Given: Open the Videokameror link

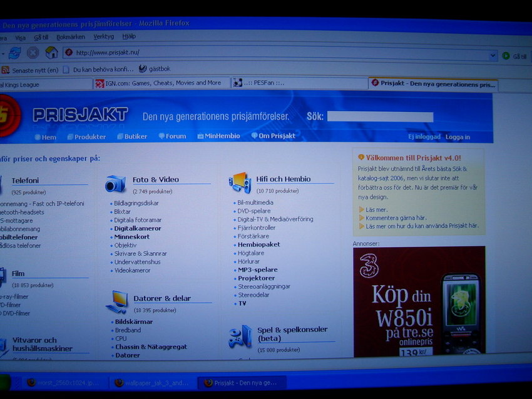Looking at the screenshot, I should point(132,271).
